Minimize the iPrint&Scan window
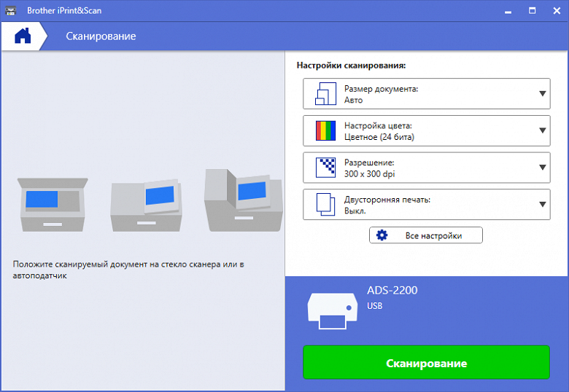This screenshot has width=569, height=392. pyautogui.click(x=508, y=11)
